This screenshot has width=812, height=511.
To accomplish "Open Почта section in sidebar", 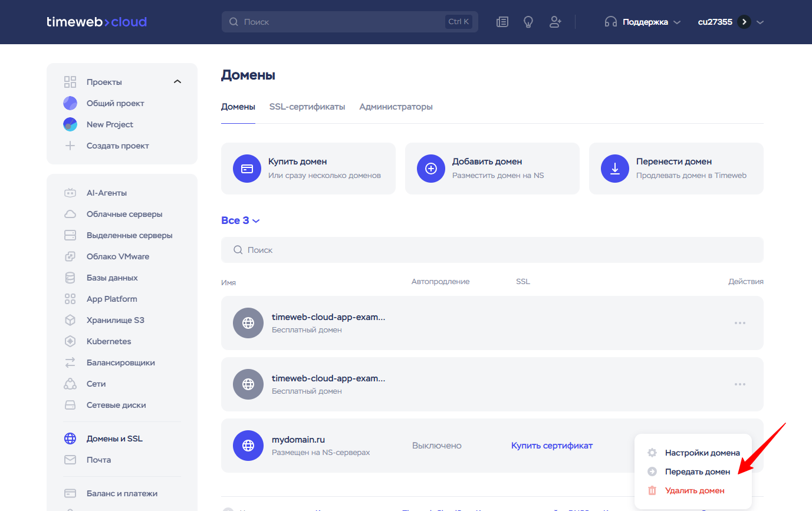I will coord(98,460).
